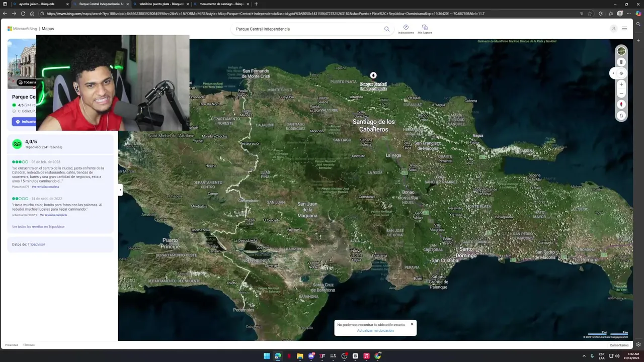
Task: Open the Windows Start menu
Action: tap(267, 356)
